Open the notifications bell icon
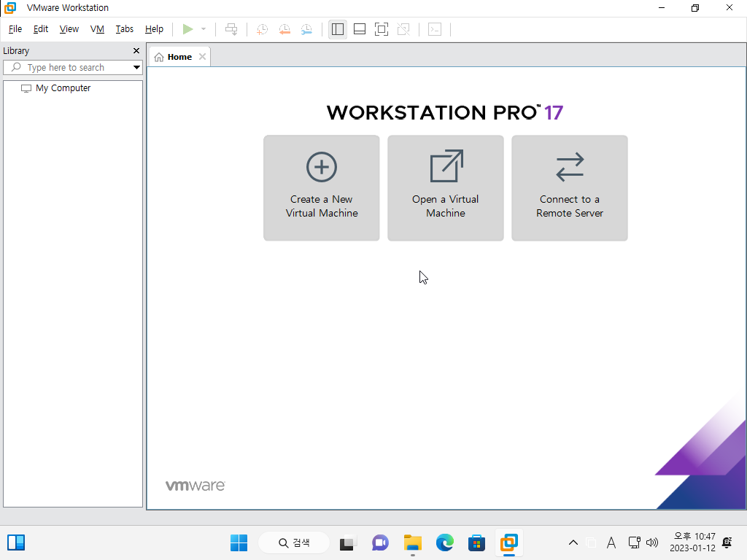Image resolution: width=747 pixels, height=560 pixels. coord(727,542)
